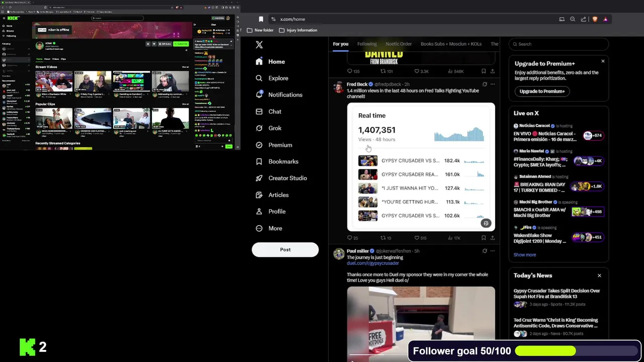Close the Today's News panel
Image resolution: width=644 pixels, height=362 pixels.
(599, 276)
